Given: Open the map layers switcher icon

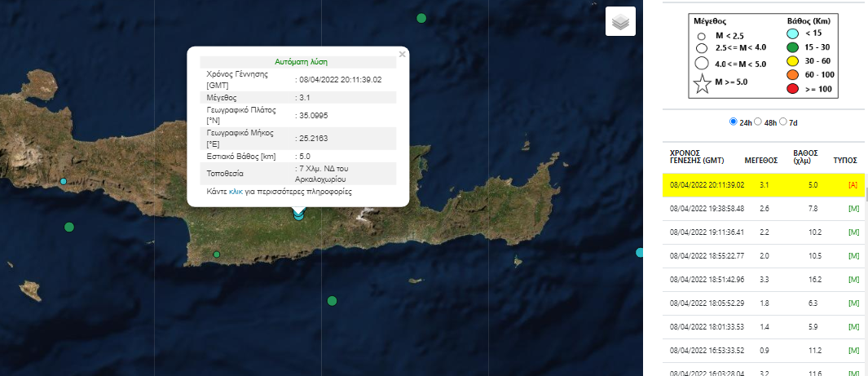Looking at the screenshot, I should [x=620, y=22].
